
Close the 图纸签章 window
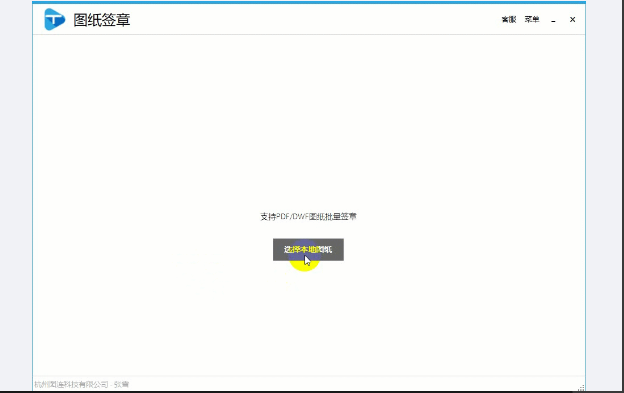572,19
